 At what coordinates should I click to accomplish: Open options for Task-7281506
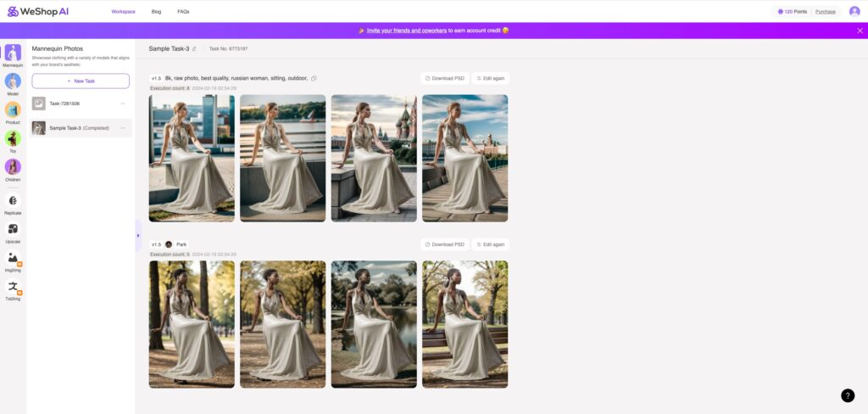pos(123,103)
